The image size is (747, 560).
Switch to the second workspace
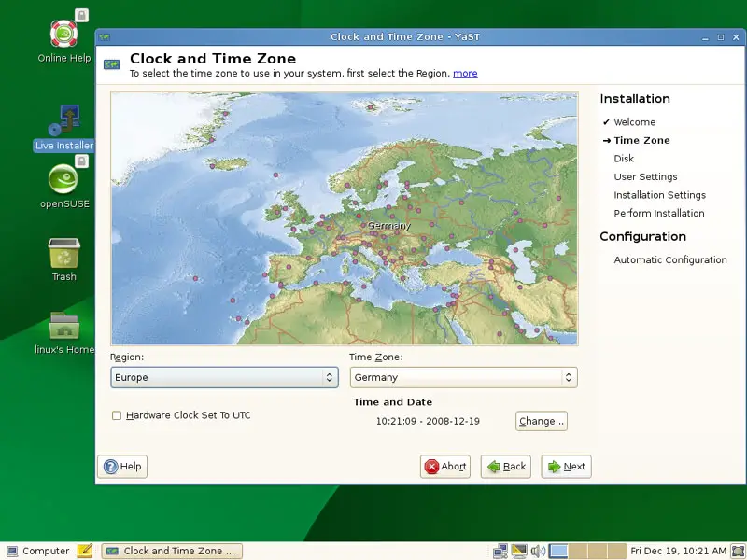click(578, 551)
